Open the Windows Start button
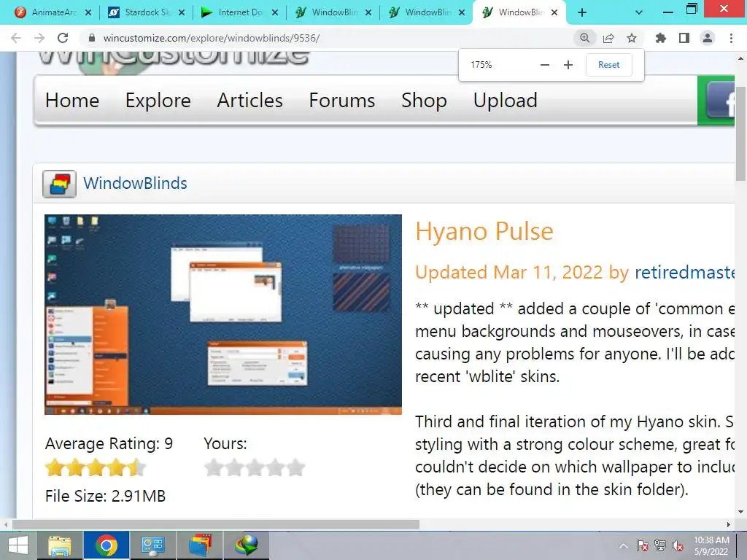Viewport: 747px width, 560px height. coord(18,545)
